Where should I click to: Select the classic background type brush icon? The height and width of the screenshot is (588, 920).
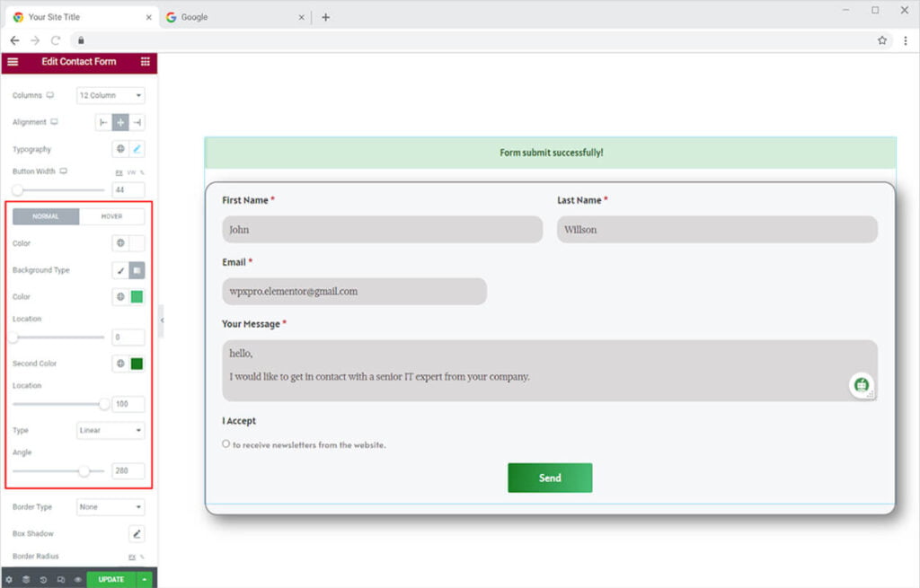point(120,270)
